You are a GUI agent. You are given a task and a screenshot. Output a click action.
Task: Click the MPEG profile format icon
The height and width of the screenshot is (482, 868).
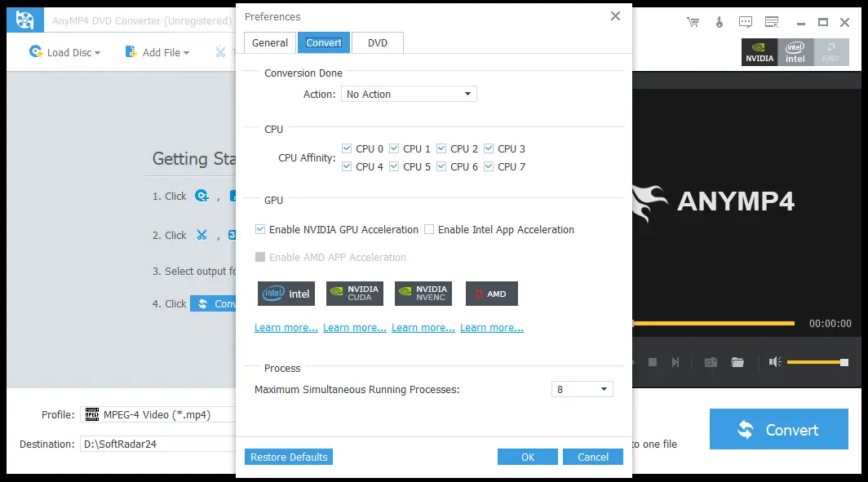click(92, 414)
